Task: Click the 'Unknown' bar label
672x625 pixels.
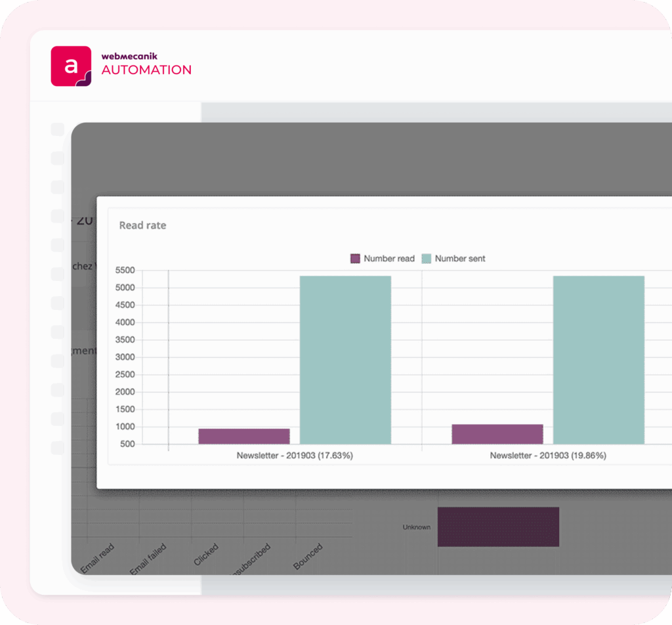Action: (x=417, y=527)
